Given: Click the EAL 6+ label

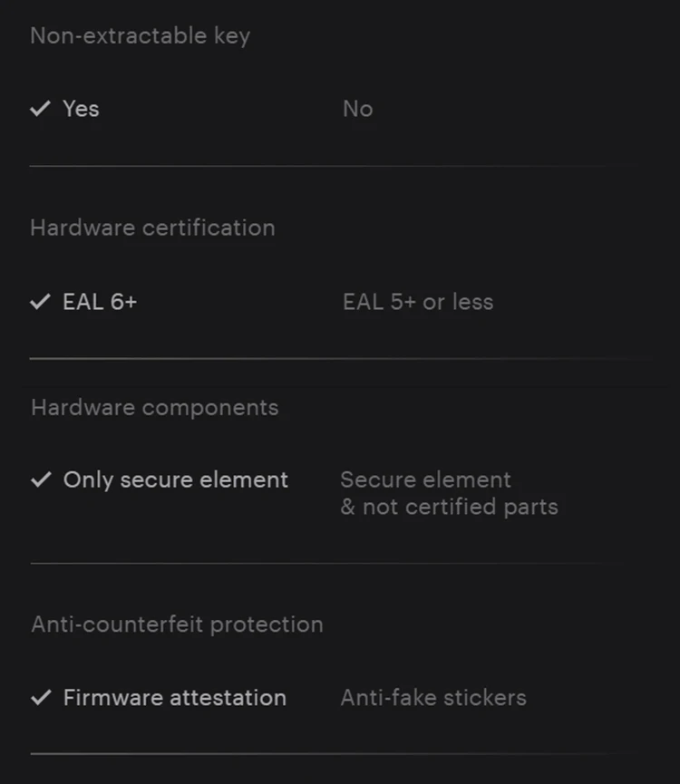Looking at the screenshot, I should (100, 302).
